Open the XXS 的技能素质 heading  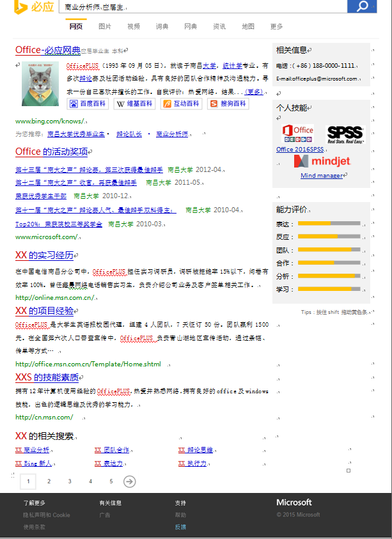47,377
